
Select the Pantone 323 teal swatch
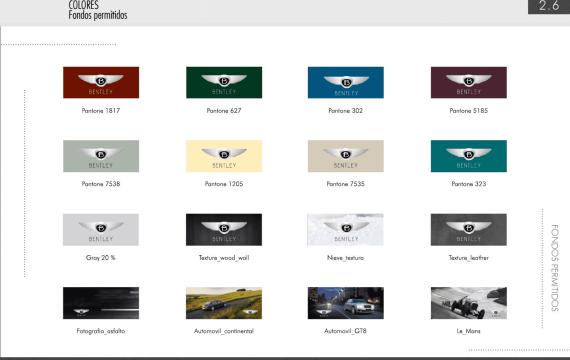[x=469, y=156]
